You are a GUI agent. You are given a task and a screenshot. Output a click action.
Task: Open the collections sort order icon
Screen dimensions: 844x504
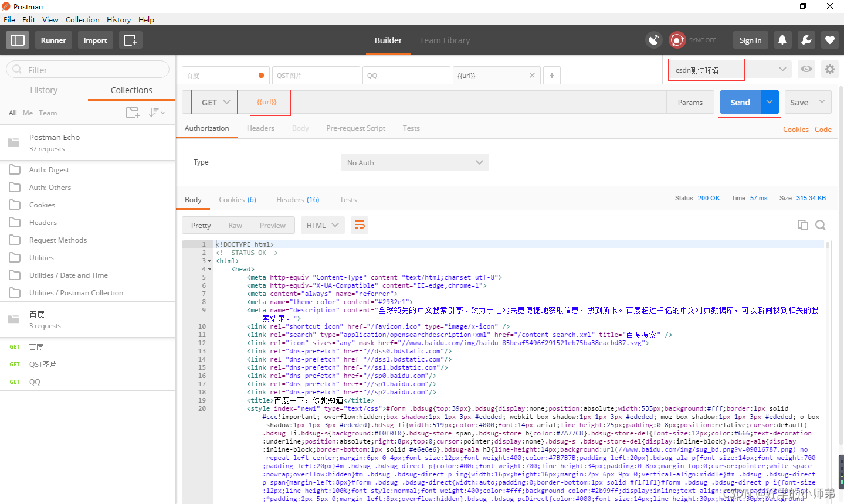click(156, 113)
